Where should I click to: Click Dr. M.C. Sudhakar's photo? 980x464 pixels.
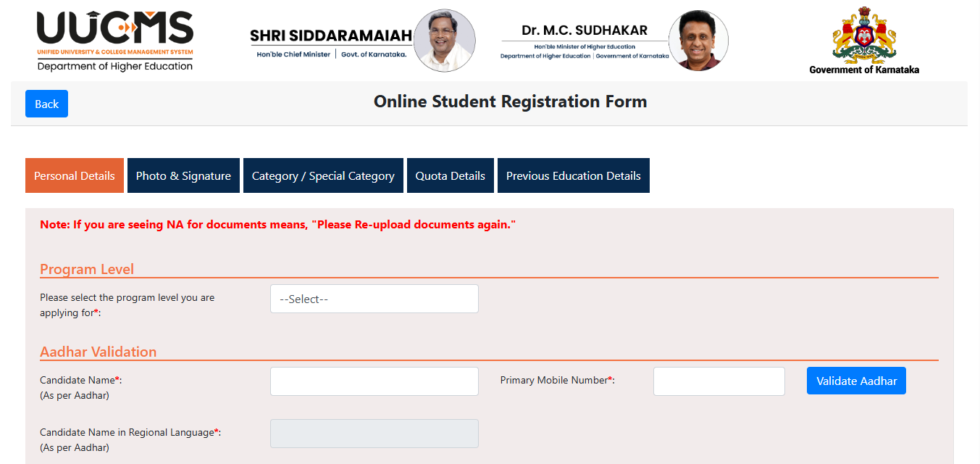(698, 40)
